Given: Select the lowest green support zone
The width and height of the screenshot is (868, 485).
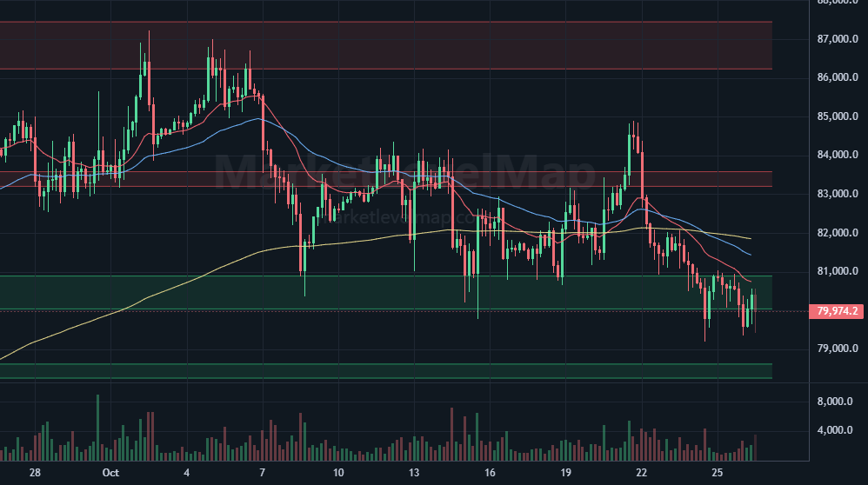Looking at the screenshot, I should coord(386,371).
